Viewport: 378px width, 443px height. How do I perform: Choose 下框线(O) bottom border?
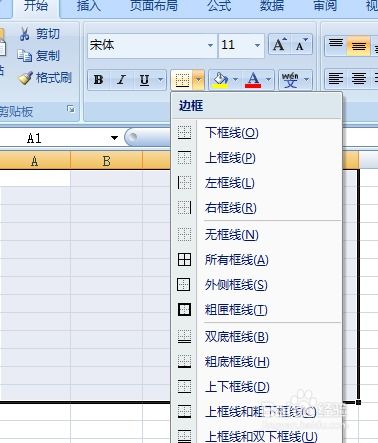tap(257, 133)
